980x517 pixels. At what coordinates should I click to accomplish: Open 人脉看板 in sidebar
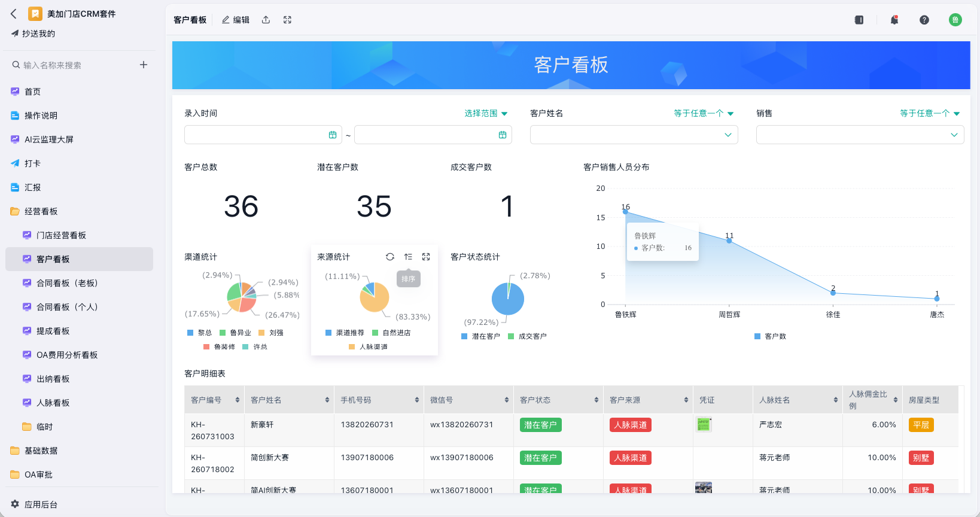[x=79, y=403]
